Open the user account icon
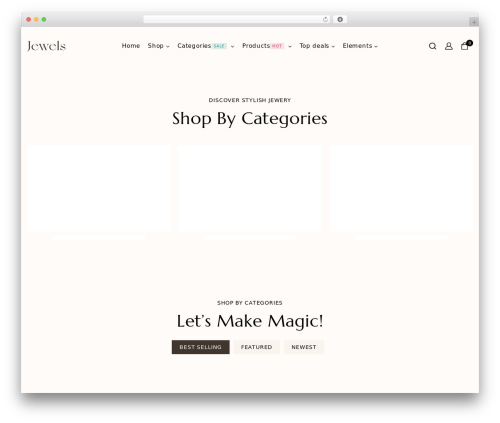Screen dimensions: 500x423 (449, 46)
